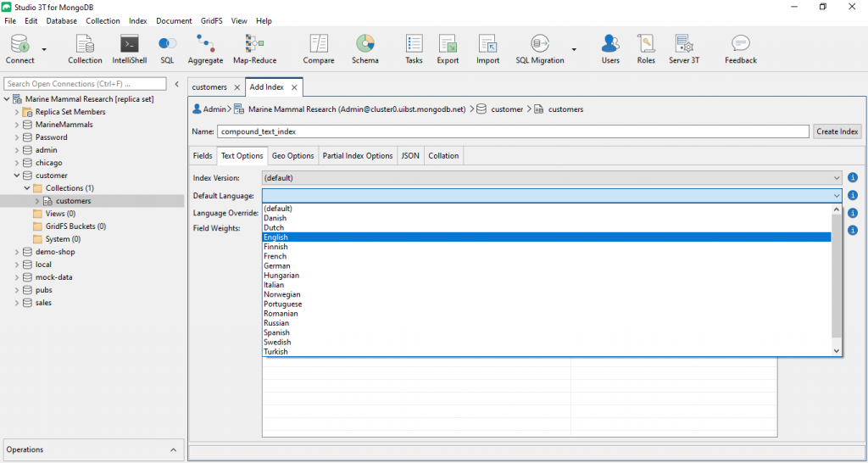Viewport: 868px width, 463px height.
Task: Launch IntelliShell from the toolbar
Action: (x=130, y=49)
